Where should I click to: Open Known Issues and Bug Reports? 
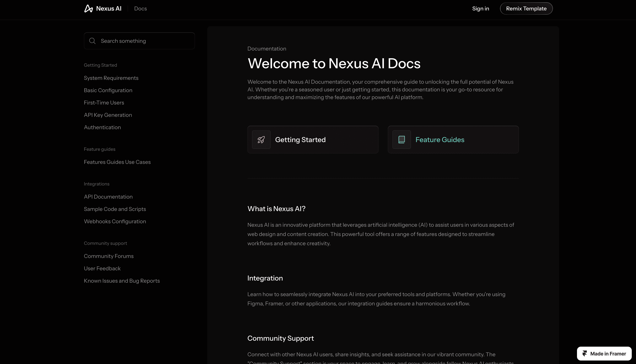click(121, 281)
